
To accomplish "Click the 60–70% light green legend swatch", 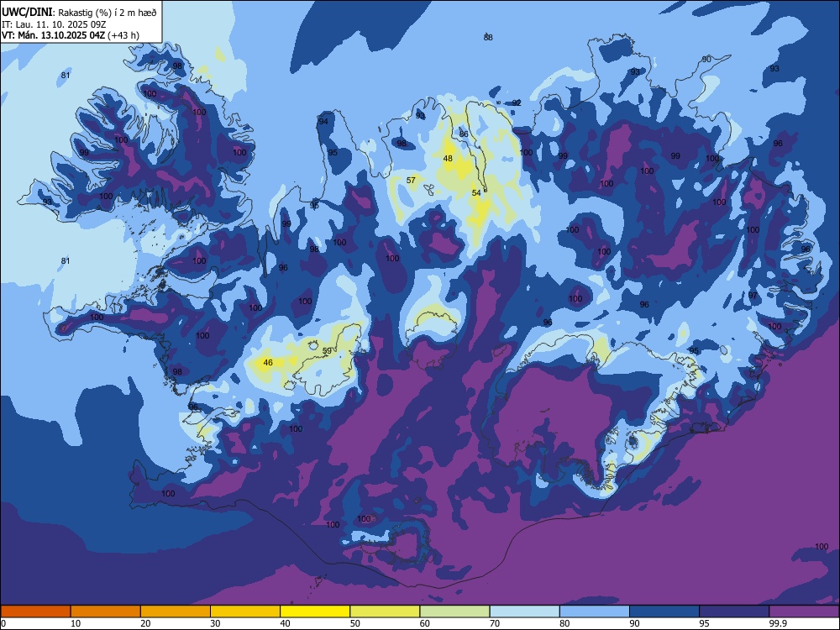I will 454,612.
